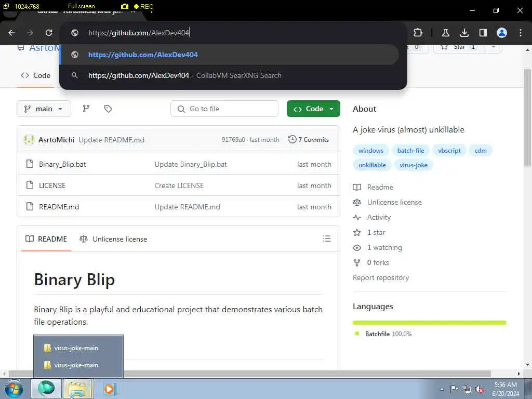
Task: Click the horizontal page scrollbar
Action: 250,374
